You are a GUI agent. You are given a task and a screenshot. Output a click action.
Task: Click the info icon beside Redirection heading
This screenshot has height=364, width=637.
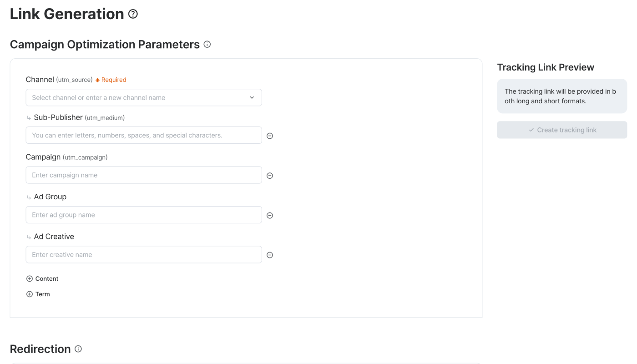pyautogui.click(x=78, y=349)
